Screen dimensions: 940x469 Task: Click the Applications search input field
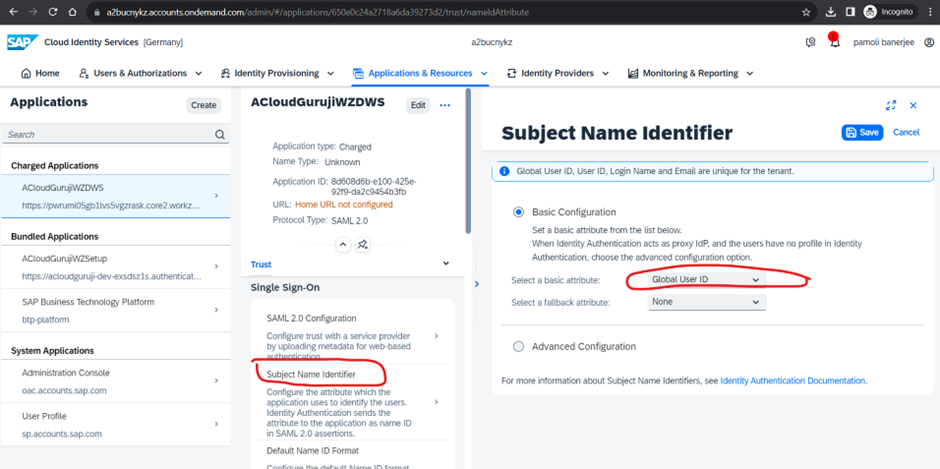108,134
